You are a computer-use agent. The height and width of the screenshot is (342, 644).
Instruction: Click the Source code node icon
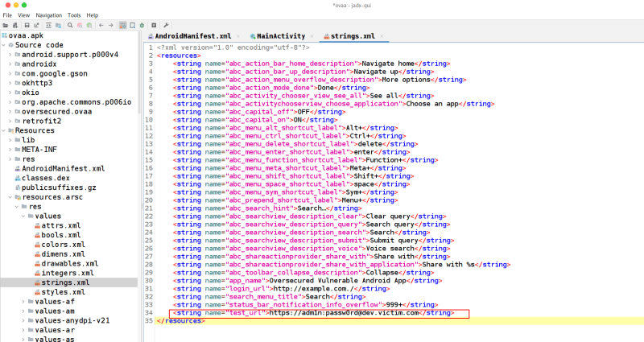click(x=11, y=45)
